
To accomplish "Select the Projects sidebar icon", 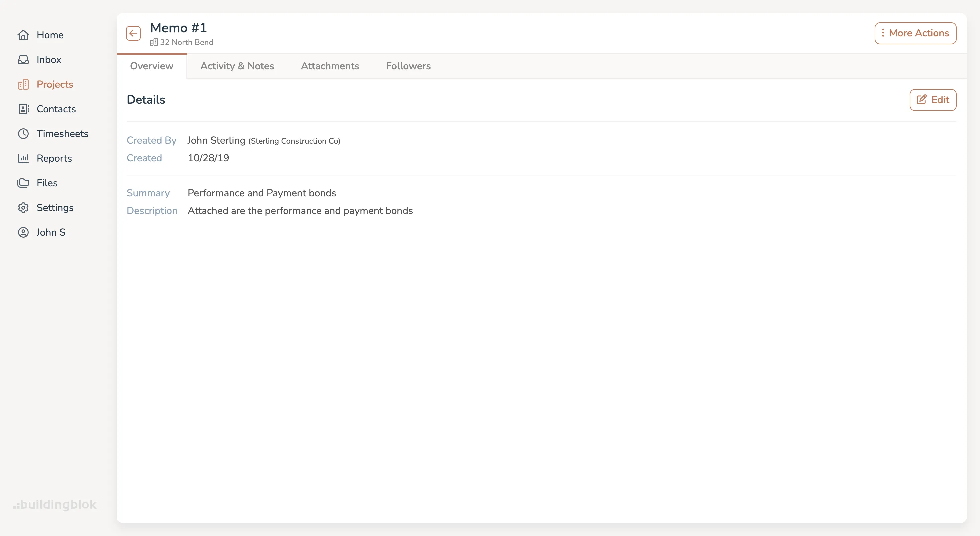I will (x=23, y=84).
